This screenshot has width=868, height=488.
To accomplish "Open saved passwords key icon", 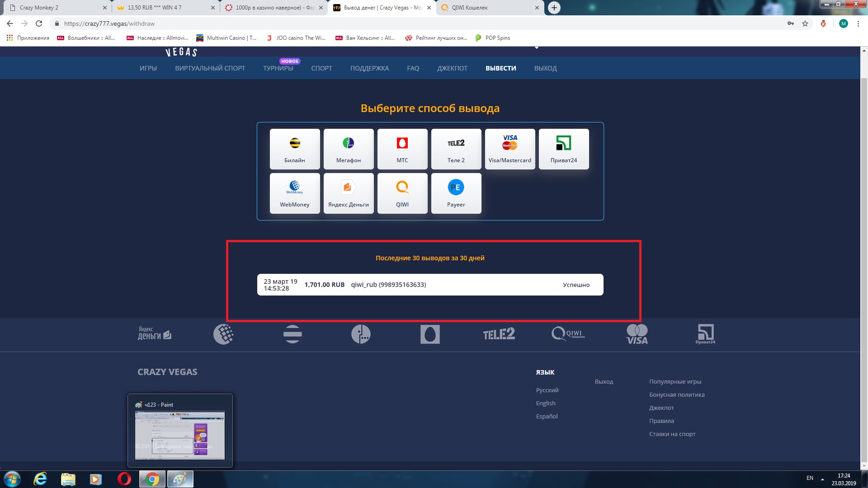I will tap(791, 23).
